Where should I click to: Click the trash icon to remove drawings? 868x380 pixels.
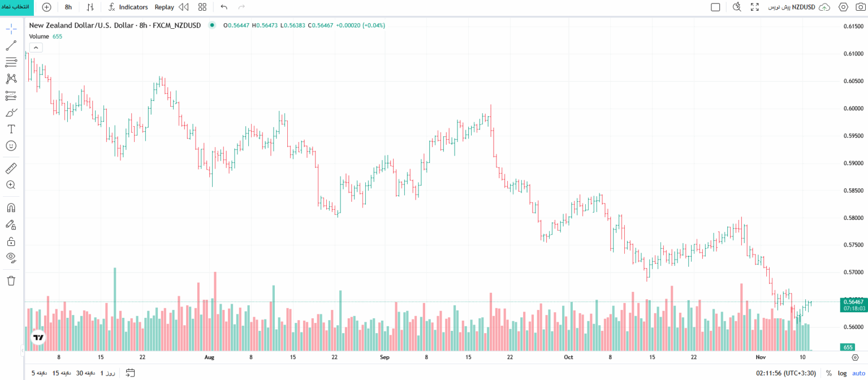tap(11, 280)
